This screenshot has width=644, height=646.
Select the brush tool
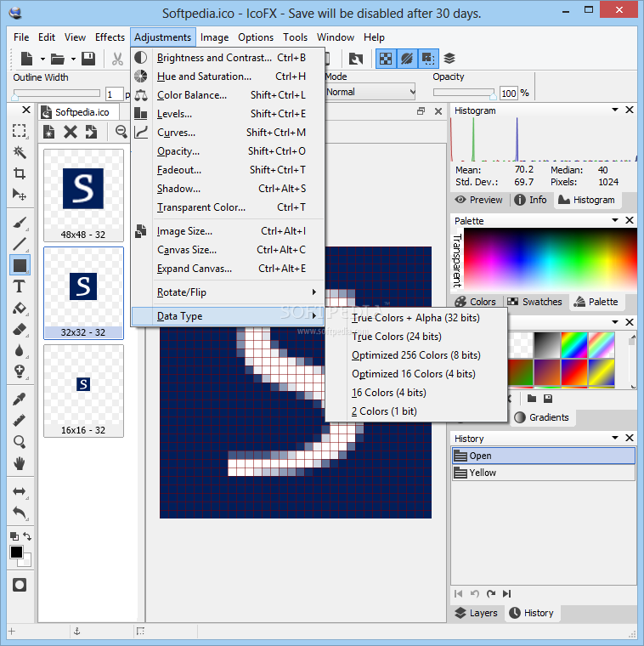point(20,223)
